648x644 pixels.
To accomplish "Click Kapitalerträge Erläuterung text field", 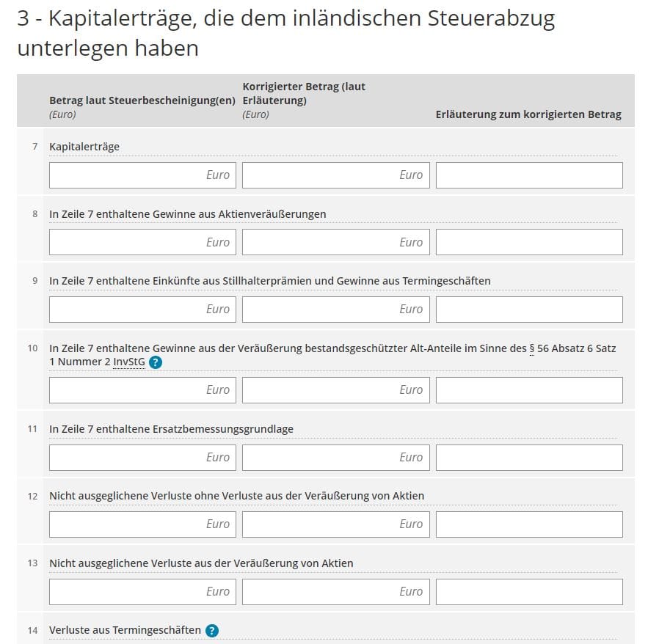I will click(x=529, y=175).
